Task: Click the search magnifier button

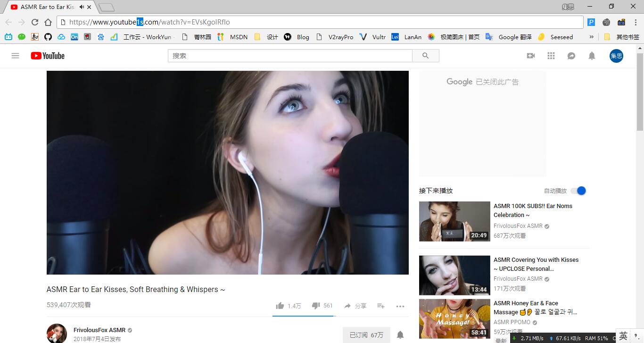Action: coord(426,56)
